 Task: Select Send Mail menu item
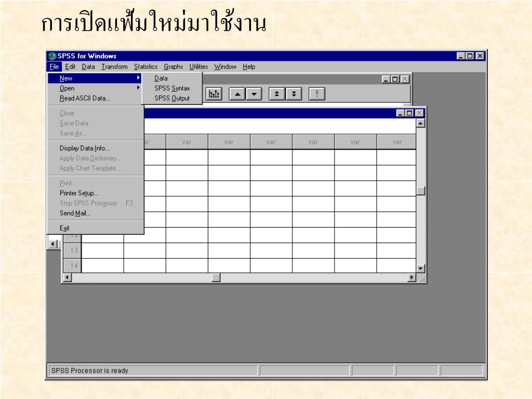[x=95, y=213]
